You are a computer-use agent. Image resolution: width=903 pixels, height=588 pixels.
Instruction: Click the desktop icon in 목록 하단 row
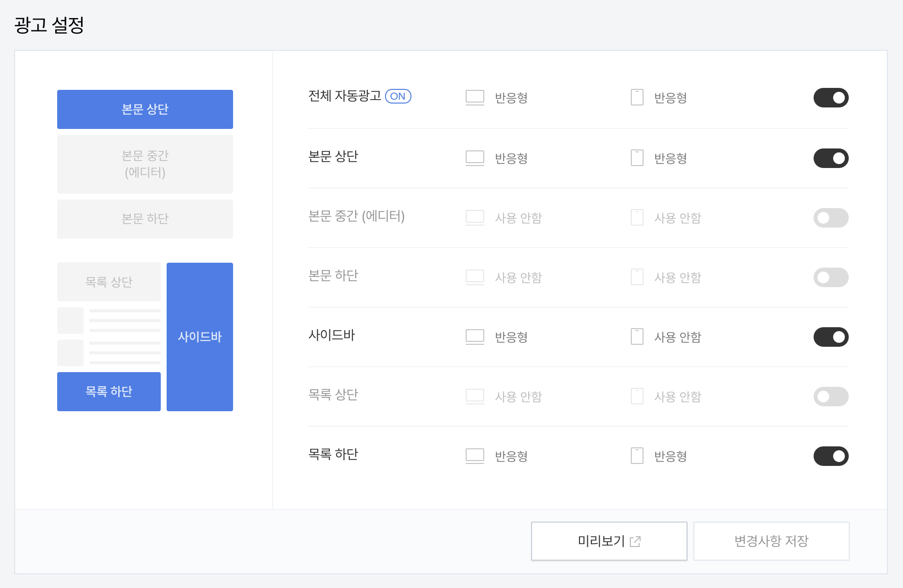point(474,456)
